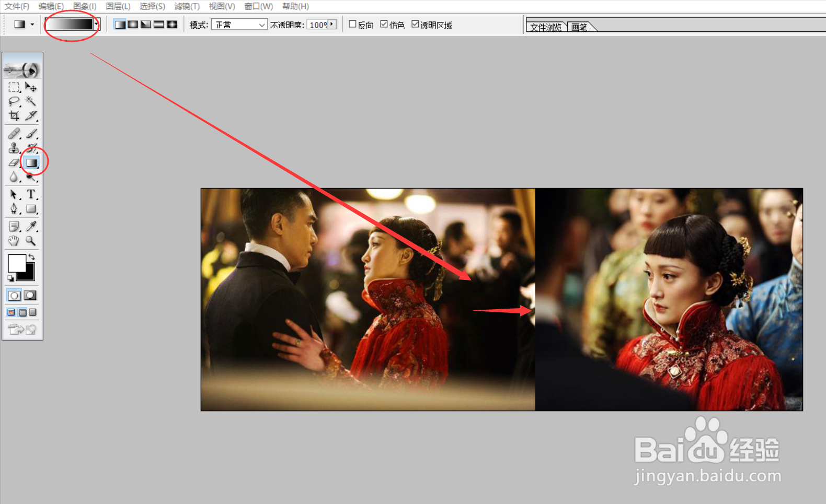Image resolution: width=826 pixels, height=504 pixels.
Task: Open the 帮助(H) menu
Action: click(295, 6)
